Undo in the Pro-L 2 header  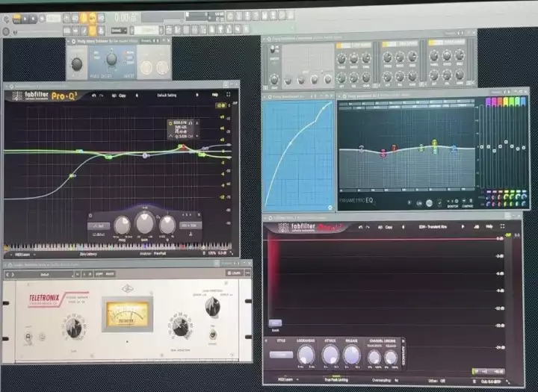tap(360, 227)
